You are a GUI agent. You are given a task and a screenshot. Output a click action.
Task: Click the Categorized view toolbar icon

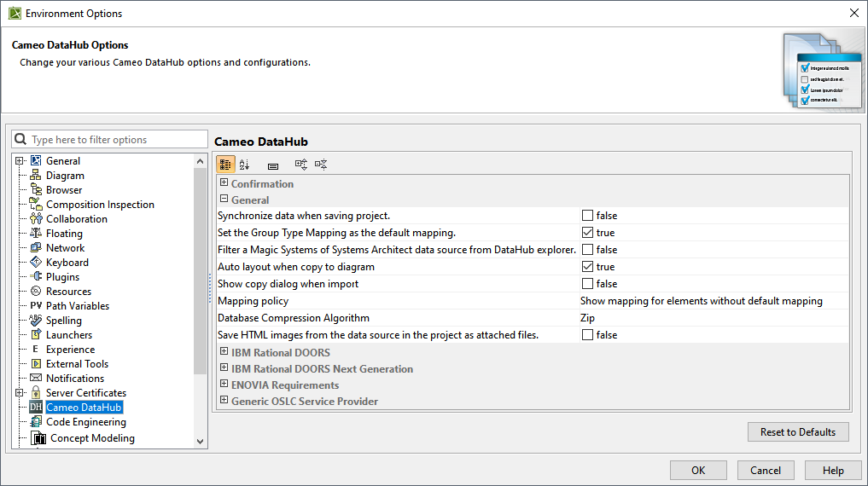click(x=225, y=165)
